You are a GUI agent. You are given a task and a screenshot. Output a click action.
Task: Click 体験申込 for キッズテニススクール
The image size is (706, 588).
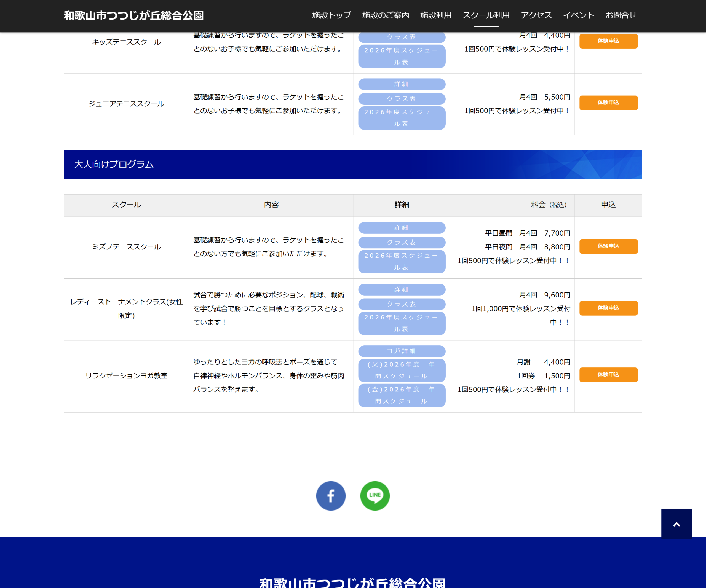pos(608,41)
